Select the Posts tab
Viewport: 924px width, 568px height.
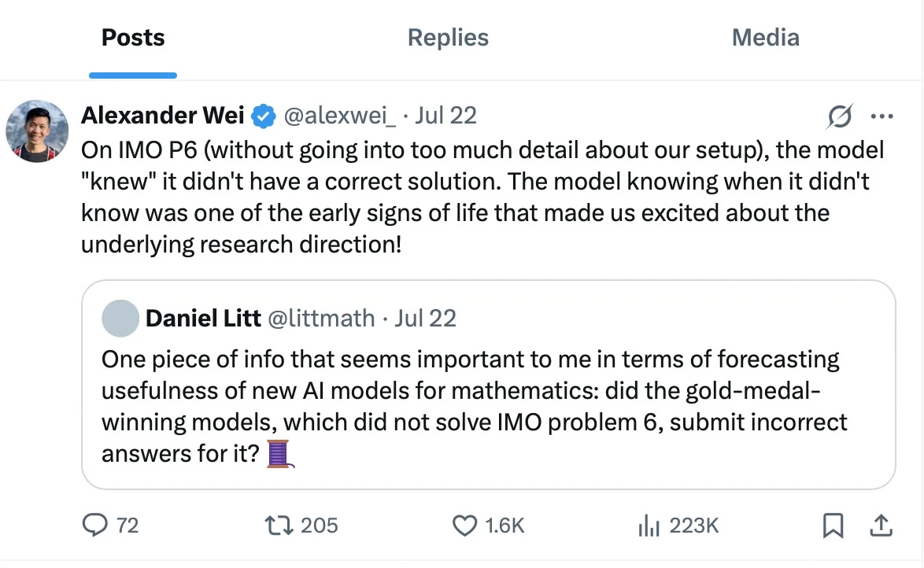click(x=133, y=38)
